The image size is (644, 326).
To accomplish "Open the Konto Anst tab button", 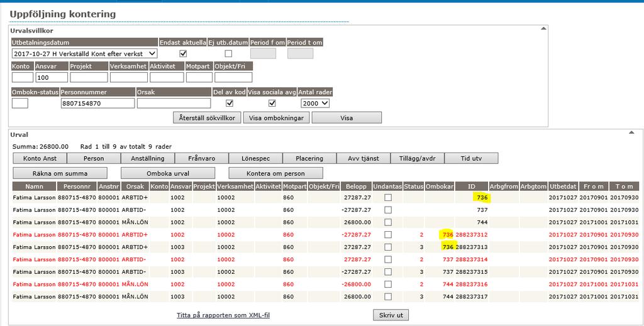I will point(40,158).
